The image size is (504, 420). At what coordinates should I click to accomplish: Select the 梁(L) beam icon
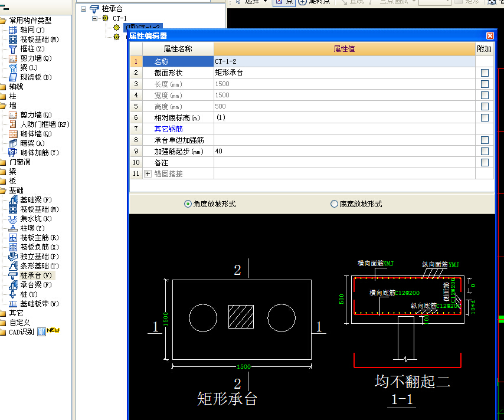click(13, 68)
